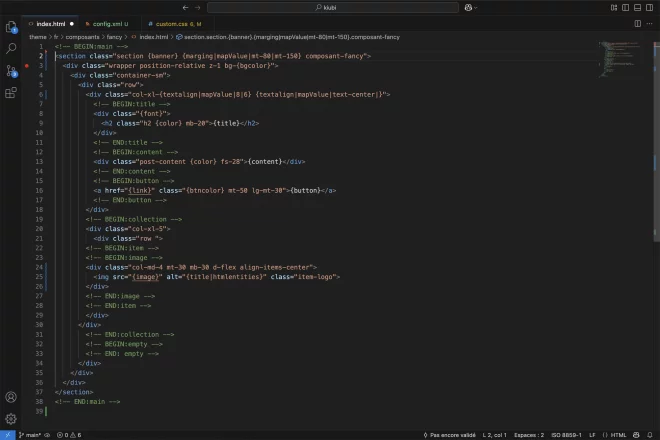Click the main* branch in status bar
The width and height of the screenshot is (660, 440).
(x=30, y=435)
